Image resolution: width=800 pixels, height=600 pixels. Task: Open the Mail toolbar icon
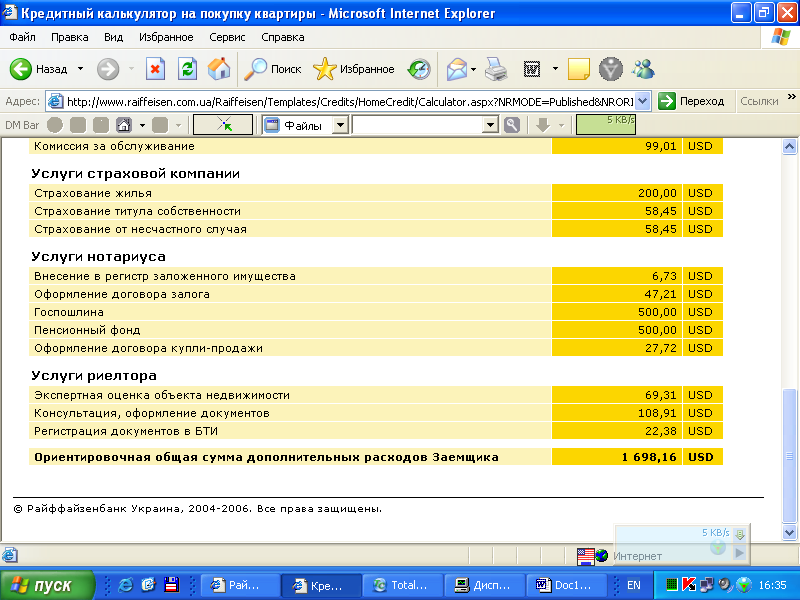457,69
